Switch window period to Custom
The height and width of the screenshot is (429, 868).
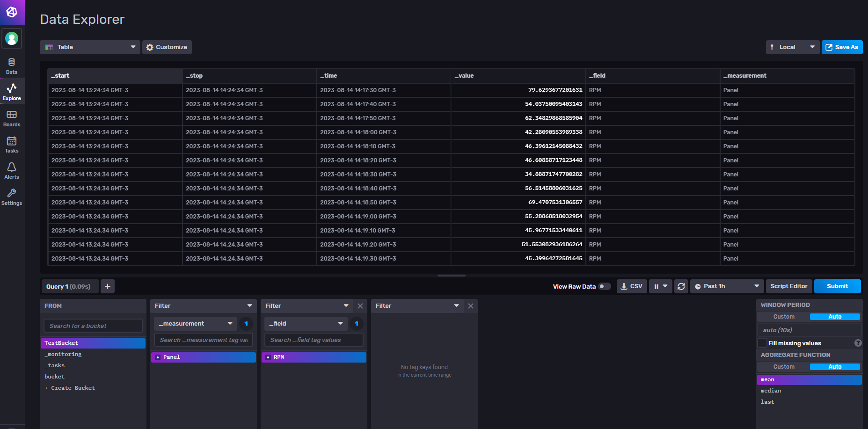click(784, 317)
